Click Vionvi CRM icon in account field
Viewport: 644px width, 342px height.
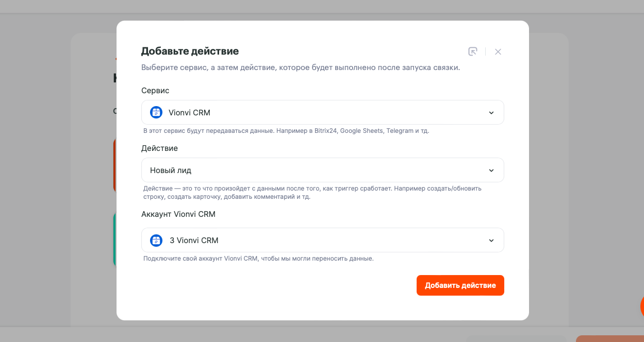156,240
